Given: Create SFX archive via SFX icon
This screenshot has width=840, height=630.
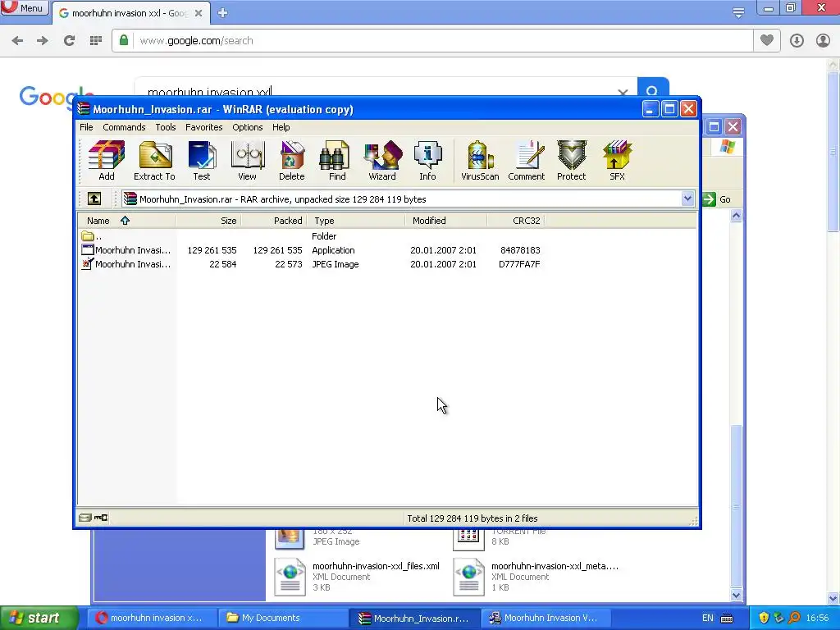Looking at the screenshot, I should (617, 160).
